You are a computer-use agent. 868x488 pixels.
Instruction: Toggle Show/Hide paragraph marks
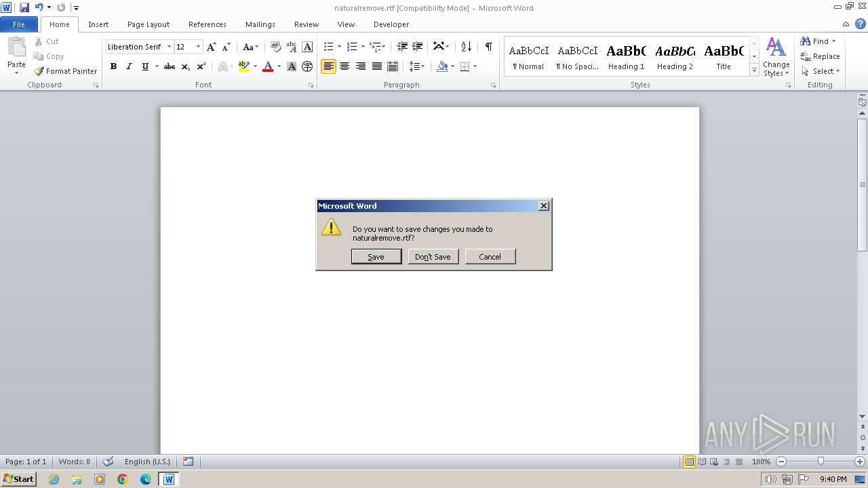pyautogui.click(x=488, y=47)
